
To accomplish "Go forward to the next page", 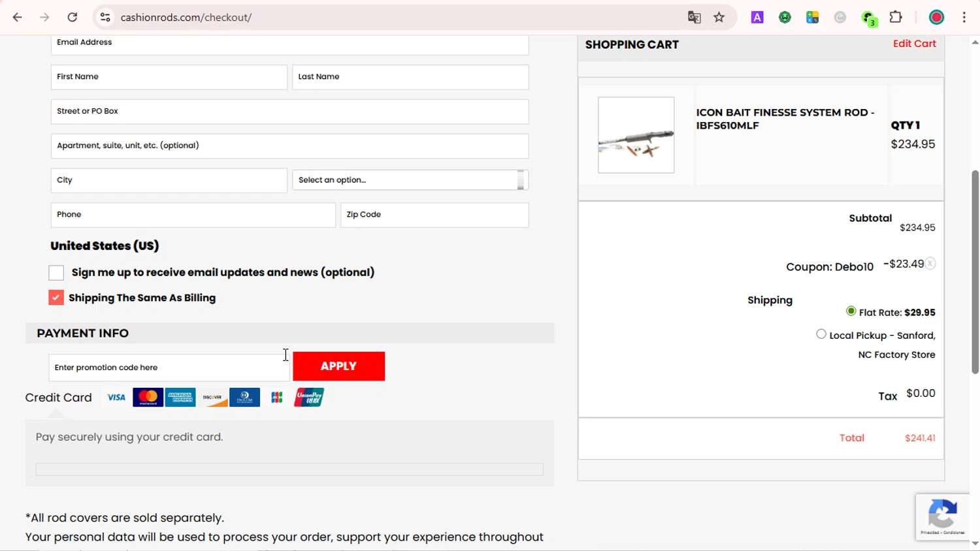I will (44, 18).
